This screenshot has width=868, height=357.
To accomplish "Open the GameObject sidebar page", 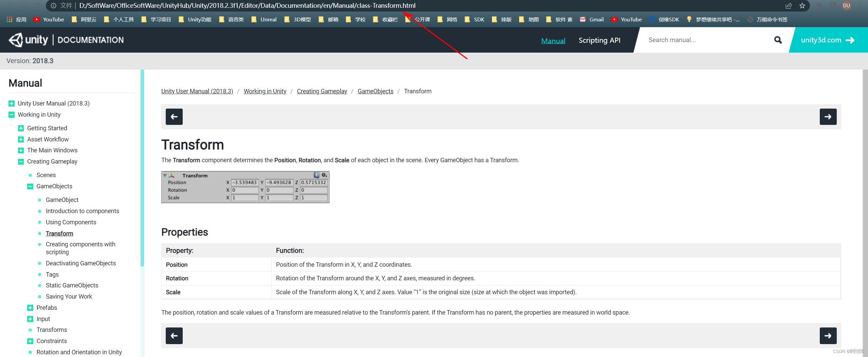I will 62,200.
